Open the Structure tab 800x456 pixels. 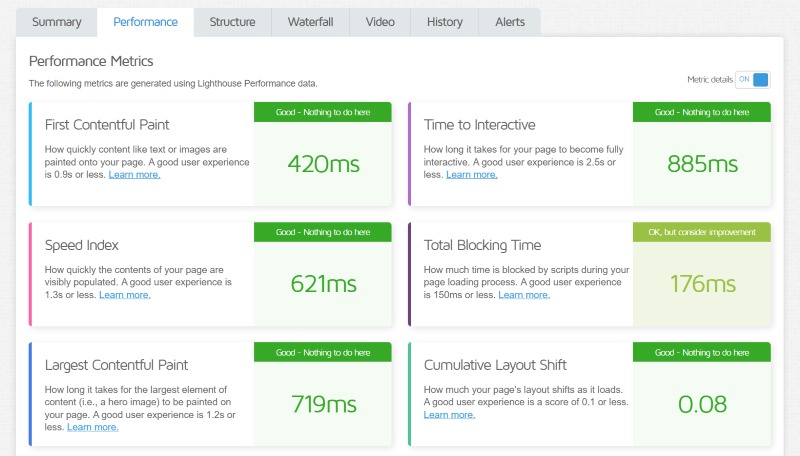(232, 22)
